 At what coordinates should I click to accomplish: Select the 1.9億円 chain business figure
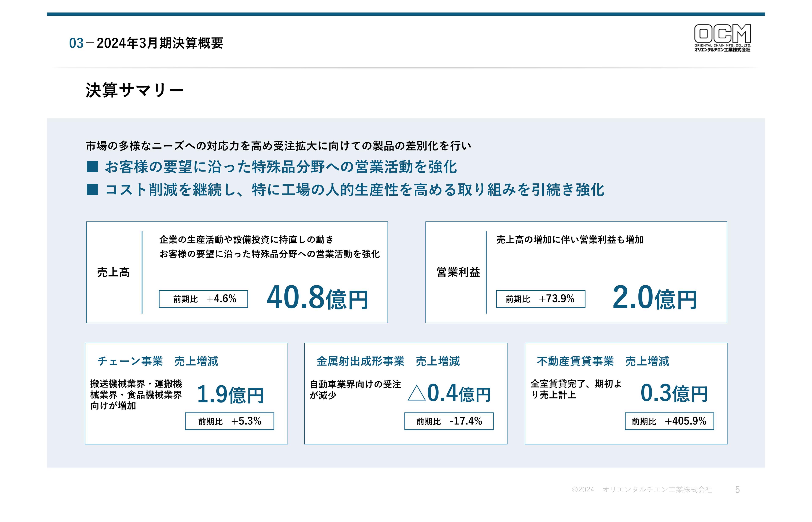point(230,394)
